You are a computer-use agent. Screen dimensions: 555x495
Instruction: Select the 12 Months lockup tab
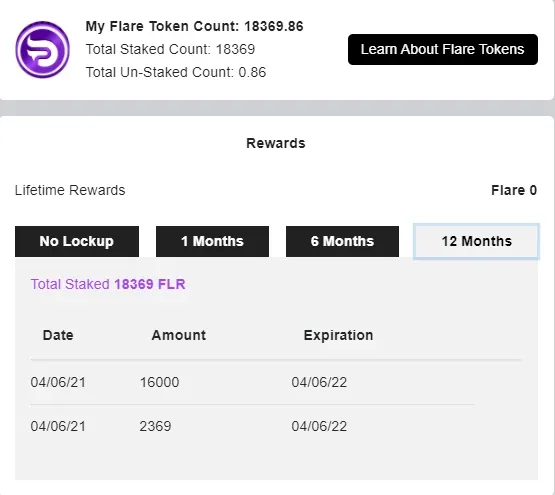[476, 241]
